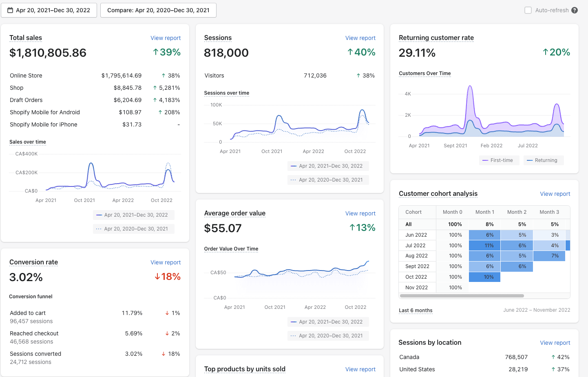The width and height of the screenshot is (588, 377).
Task: Open Sessions by location report
Action: [555, 343]
